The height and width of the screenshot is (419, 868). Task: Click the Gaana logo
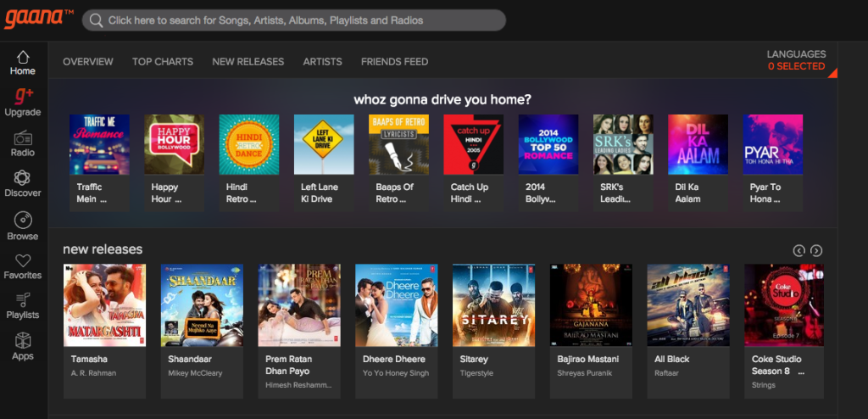pyautogui.click(x=39, y=19)
